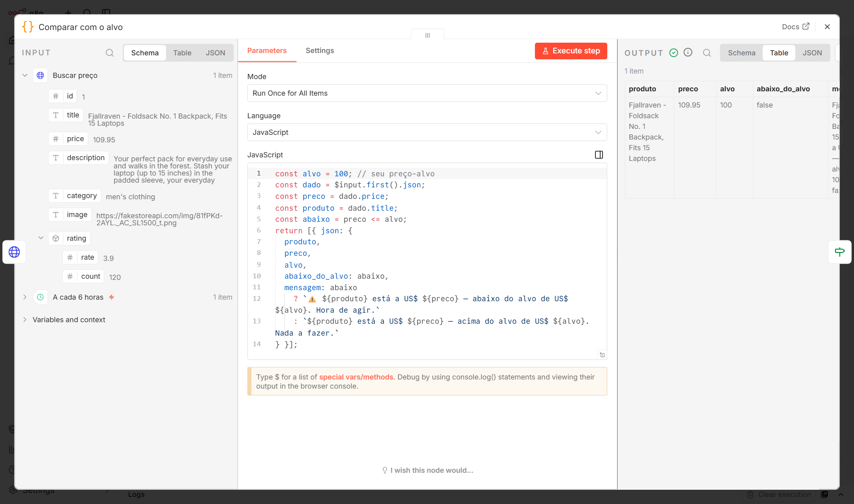The width and height of the screenshot is (854, 504).
Task: Open the Settings tab
Action: [x=320, y=51]
